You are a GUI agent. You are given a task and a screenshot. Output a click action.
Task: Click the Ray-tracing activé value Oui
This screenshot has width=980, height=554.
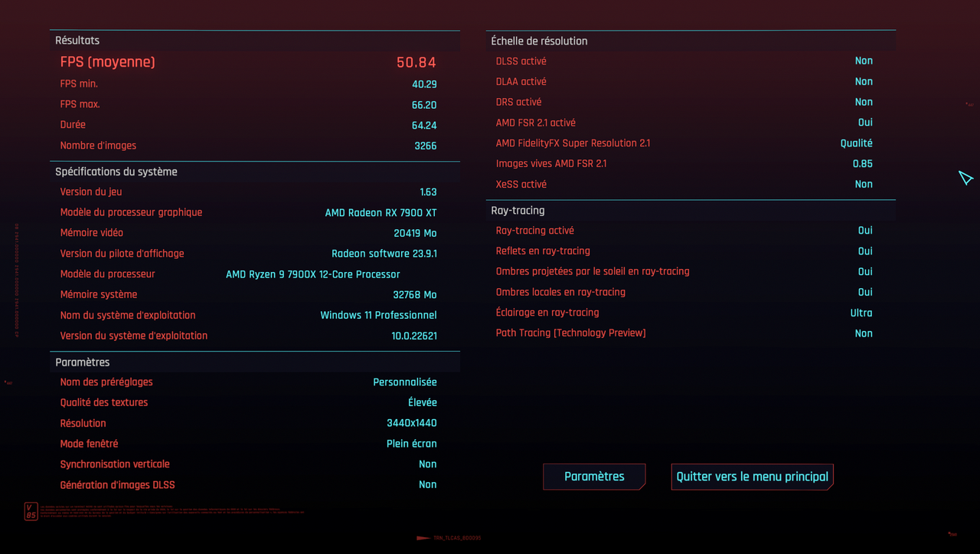click(x=865, y=231)
